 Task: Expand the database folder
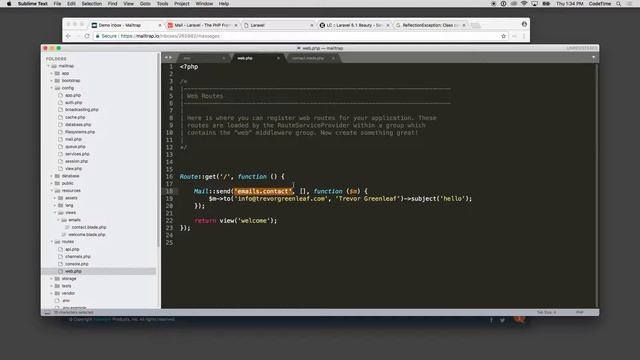[52, 176]
